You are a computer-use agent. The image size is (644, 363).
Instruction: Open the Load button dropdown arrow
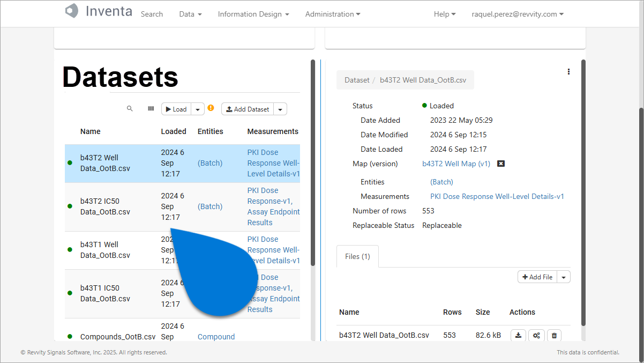pos(198,108)
